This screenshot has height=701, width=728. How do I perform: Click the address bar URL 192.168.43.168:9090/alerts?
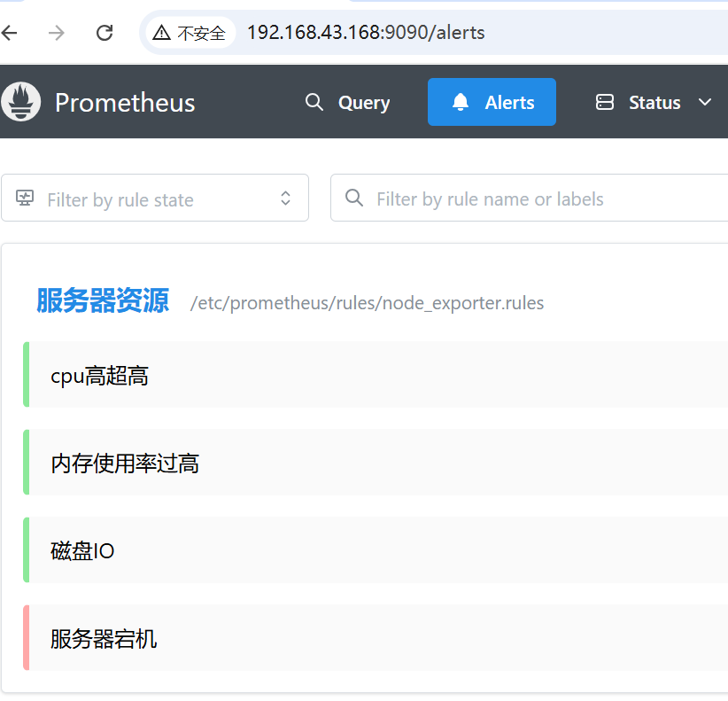pos(366,33)
